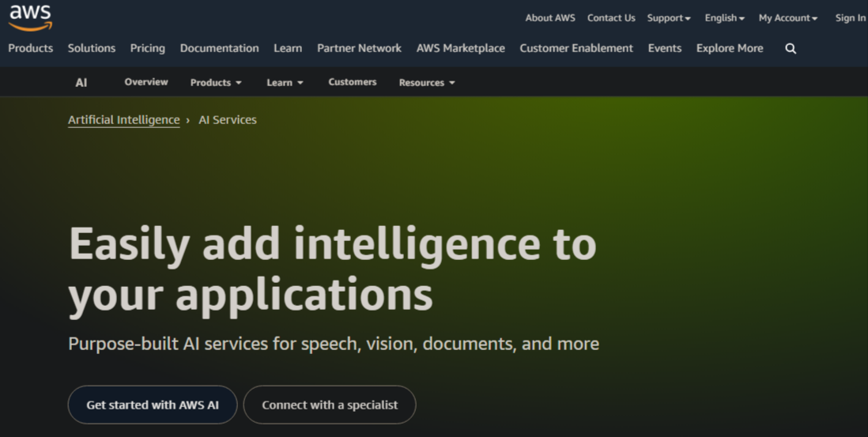Click the AWS logo
Screen dimensions: 868x437
[x=31, y=17]
